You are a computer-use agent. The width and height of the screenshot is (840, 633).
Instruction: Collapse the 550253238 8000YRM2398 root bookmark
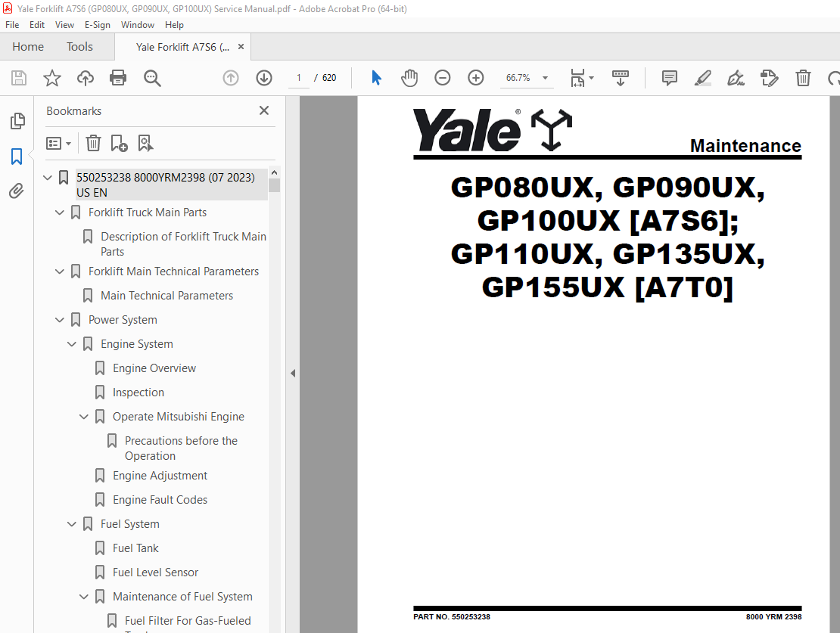[x=48, y=177]
